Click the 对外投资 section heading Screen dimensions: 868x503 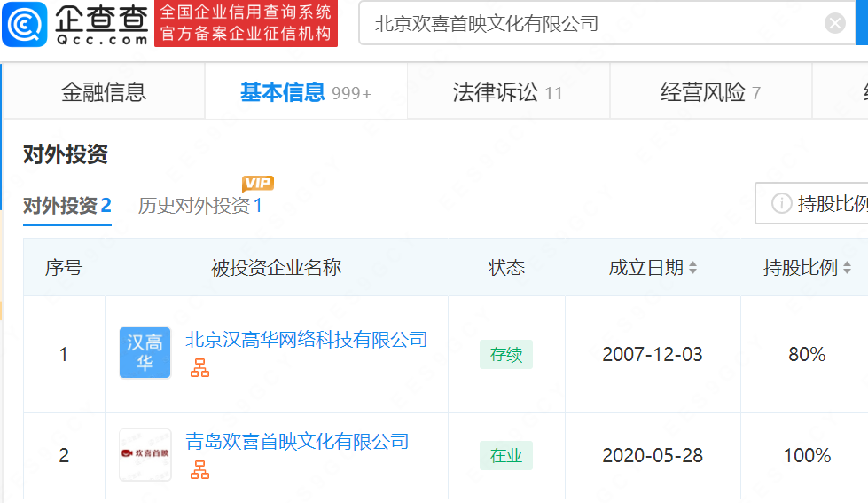point(66,154)
